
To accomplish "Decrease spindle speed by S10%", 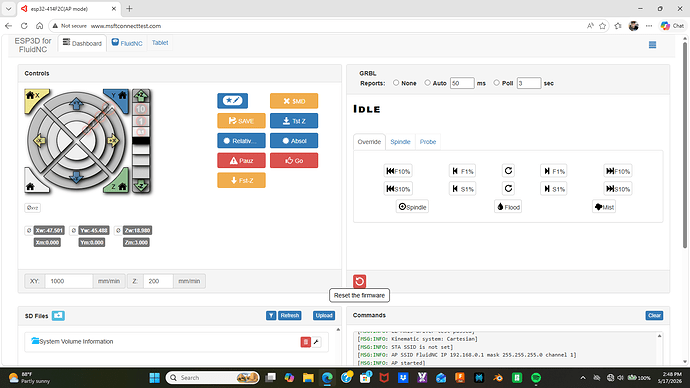I will click(398, 189).
